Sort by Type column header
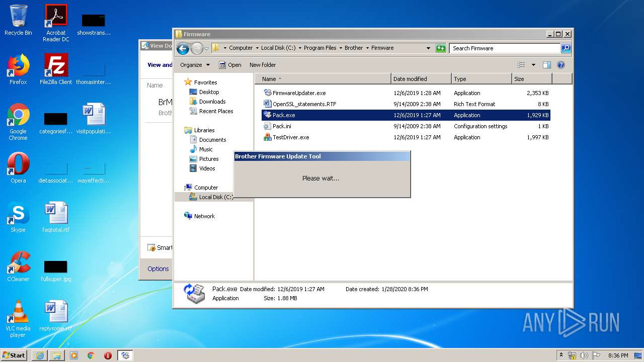Viewport: 644px width, 362px height. [481, 79]
